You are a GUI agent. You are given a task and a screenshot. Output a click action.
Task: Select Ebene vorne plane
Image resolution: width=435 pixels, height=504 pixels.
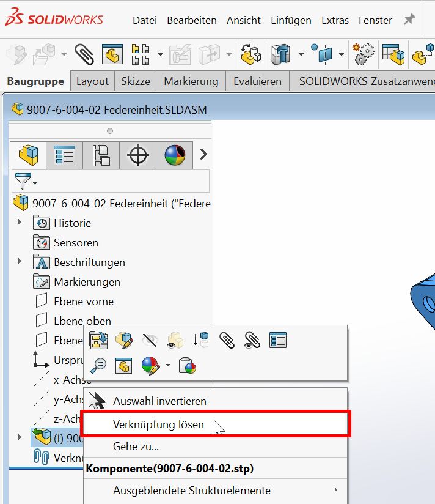74,302
